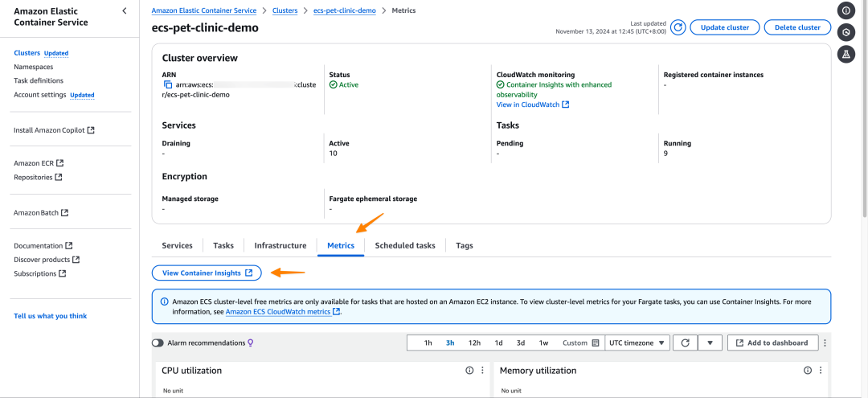This screenshot has height=398, width=868.
Task: Show CPU utilization info icon
Action: pos(469,371)
